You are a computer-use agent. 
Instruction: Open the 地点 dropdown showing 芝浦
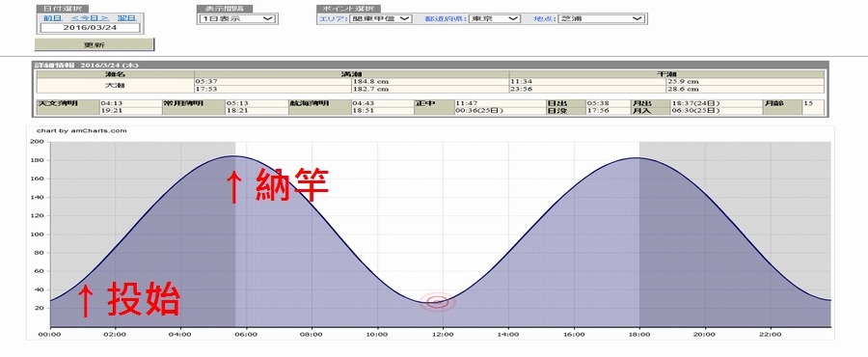click(x=602, y=19)
